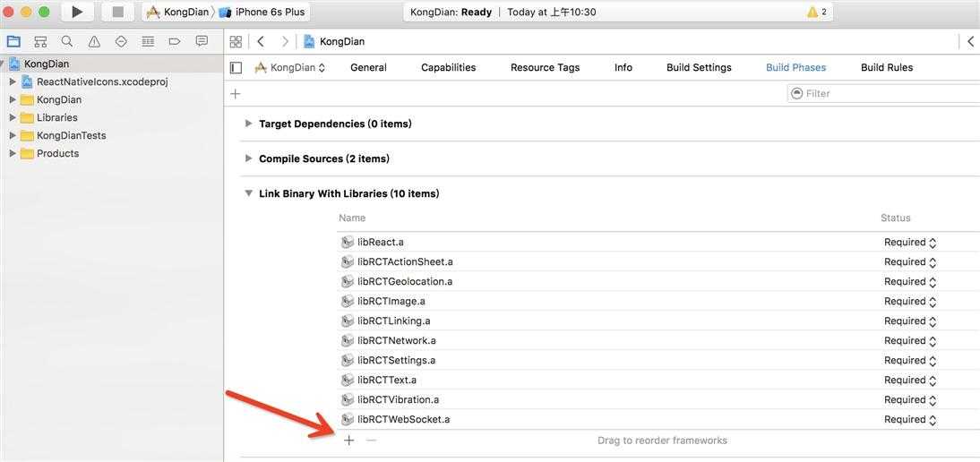Toggle the project and targets list sidebar

[236, 67]
